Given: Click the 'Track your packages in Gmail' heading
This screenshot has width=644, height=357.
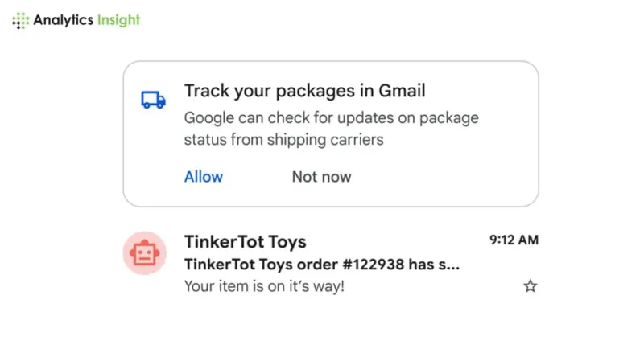Looking at the screenshot, I should pyautogui.click(x=304, y=90).
